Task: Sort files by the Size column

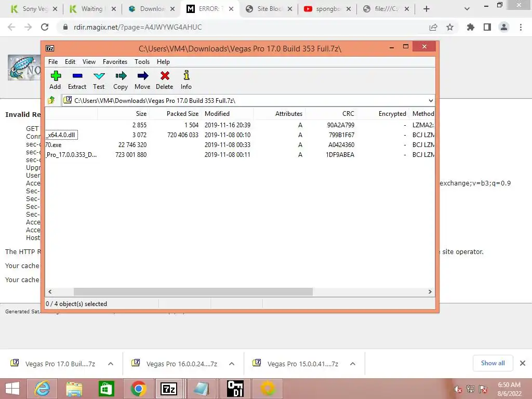Action: (x=123, y=114)
